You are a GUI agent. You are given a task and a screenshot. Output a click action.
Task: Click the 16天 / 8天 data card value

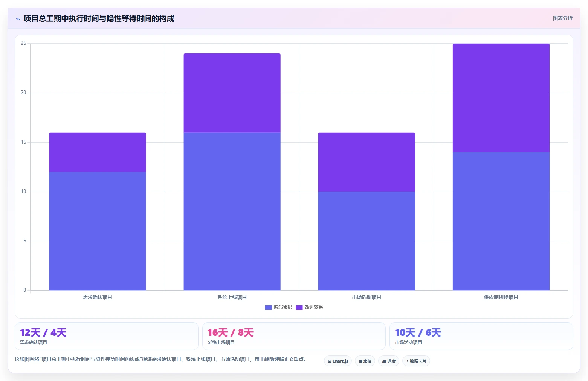231,333
